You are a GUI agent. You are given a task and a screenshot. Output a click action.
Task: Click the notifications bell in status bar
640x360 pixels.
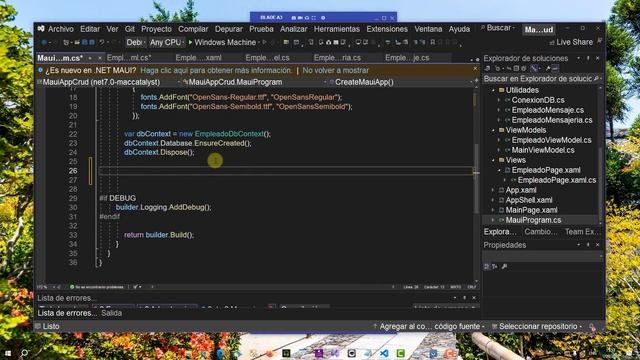pos(592,327)
